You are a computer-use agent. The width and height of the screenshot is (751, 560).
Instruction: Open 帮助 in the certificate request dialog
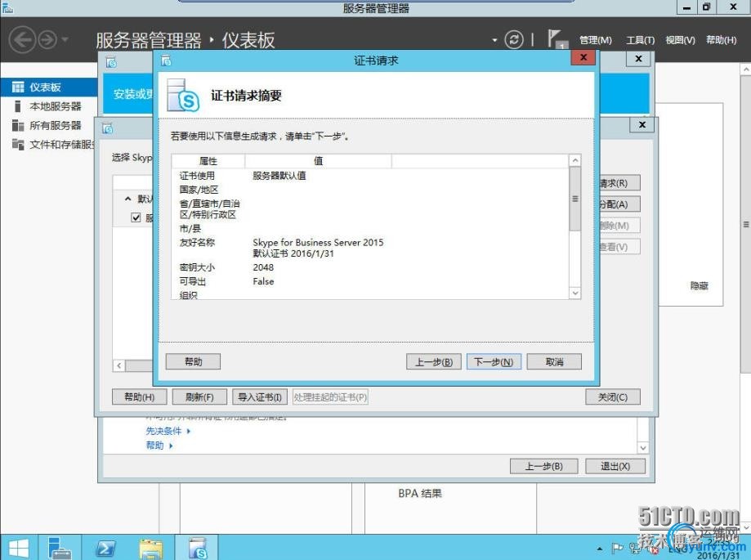point(193,361)
